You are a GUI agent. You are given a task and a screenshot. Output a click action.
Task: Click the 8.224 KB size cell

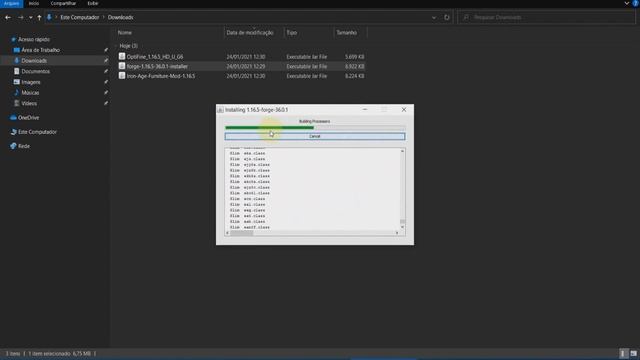click(354, 76)
